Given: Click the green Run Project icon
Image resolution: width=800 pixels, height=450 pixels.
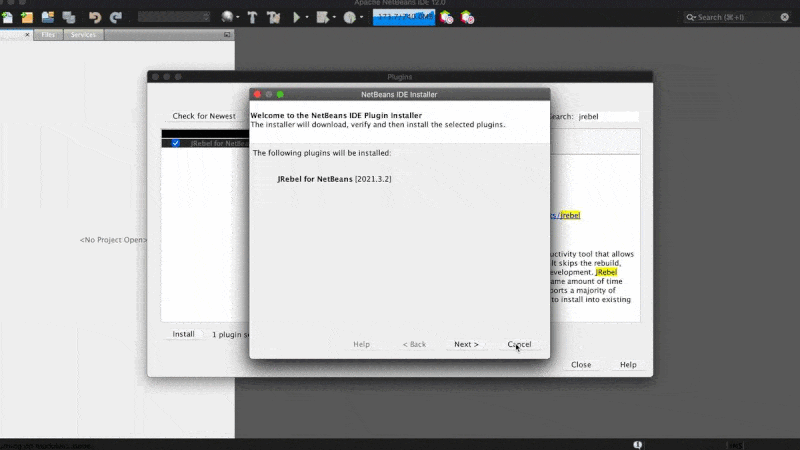Looking at the screenshot, I should [x=296, y=17].
